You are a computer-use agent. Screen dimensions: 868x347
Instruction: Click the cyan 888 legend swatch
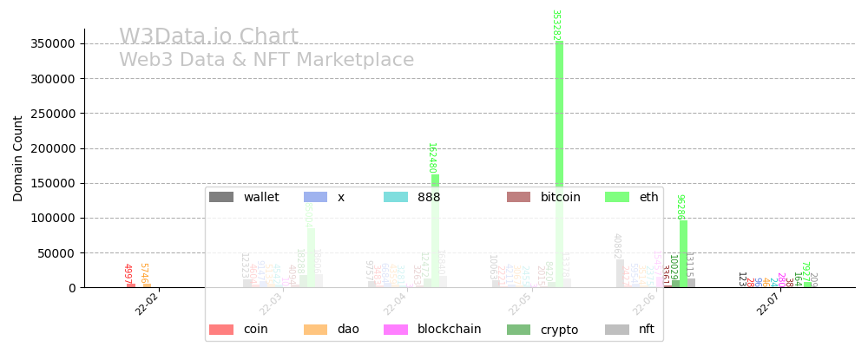(x=396, y=197)
